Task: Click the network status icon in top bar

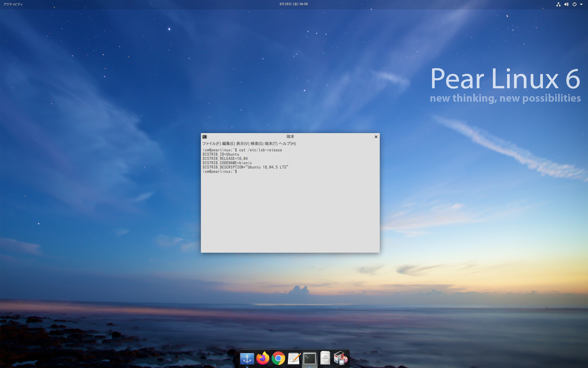Action: 558,4
